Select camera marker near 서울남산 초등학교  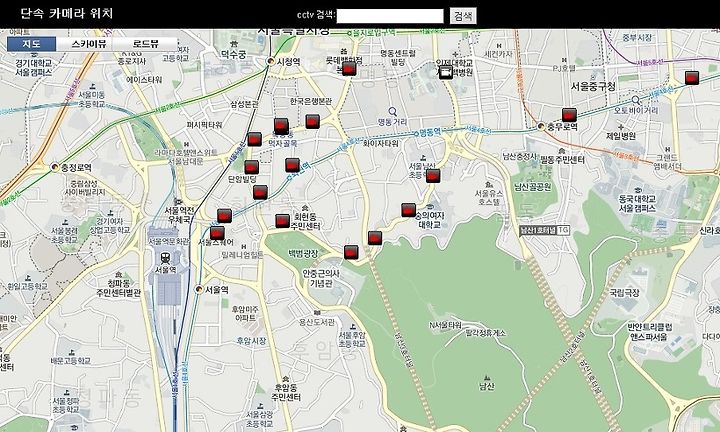point(433,176)
